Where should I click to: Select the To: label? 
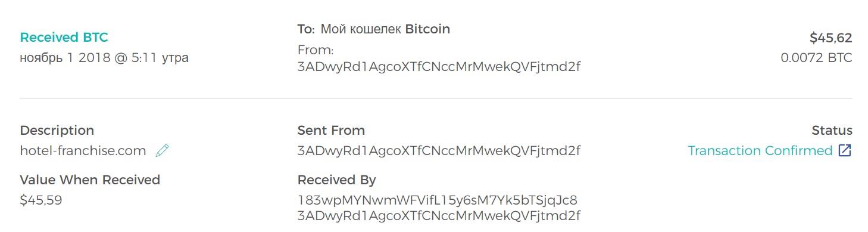pyautogui.click(x=305, y=29)
